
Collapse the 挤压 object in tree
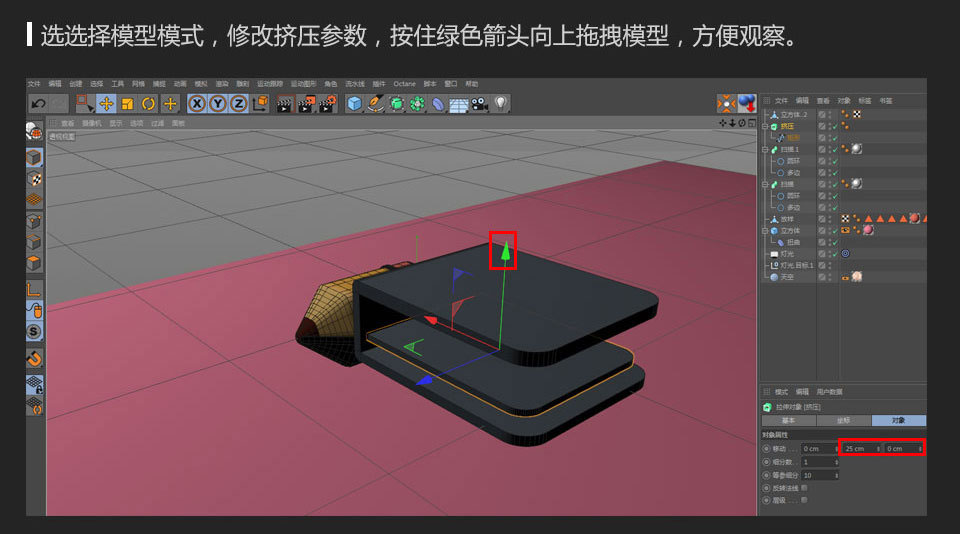[765, 126]
